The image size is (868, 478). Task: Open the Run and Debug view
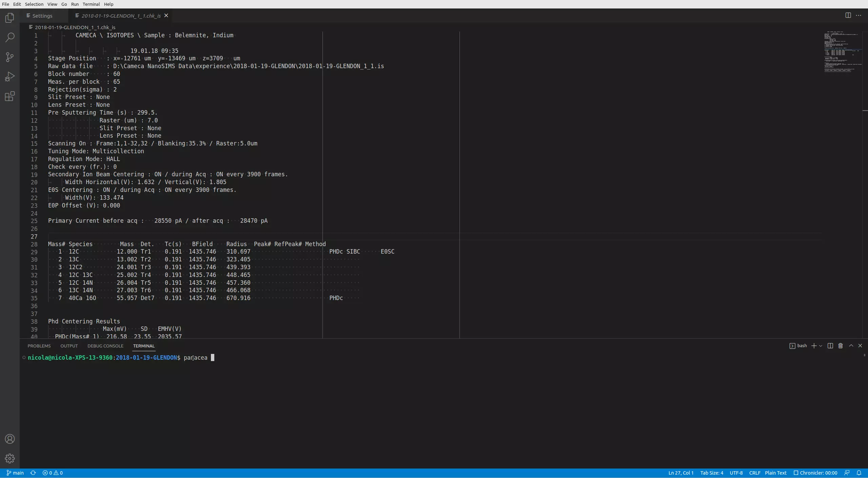(x=10, y=77)
